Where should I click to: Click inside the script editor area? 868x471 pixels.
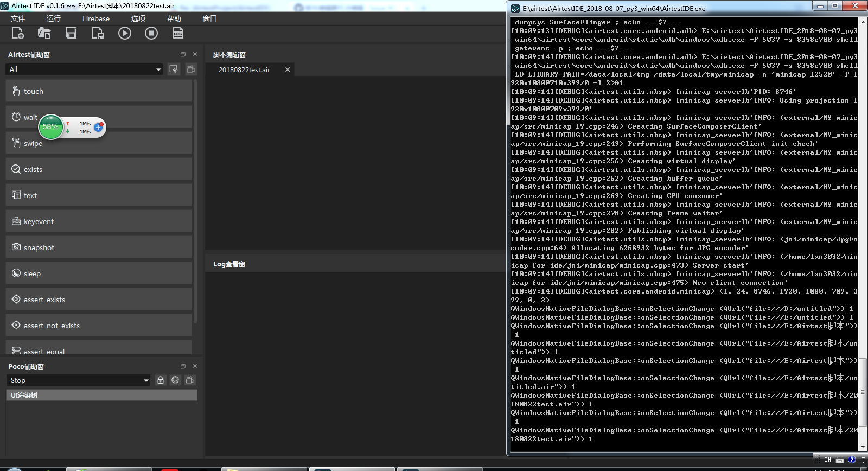pyautogui.click(x=355, y=163)
